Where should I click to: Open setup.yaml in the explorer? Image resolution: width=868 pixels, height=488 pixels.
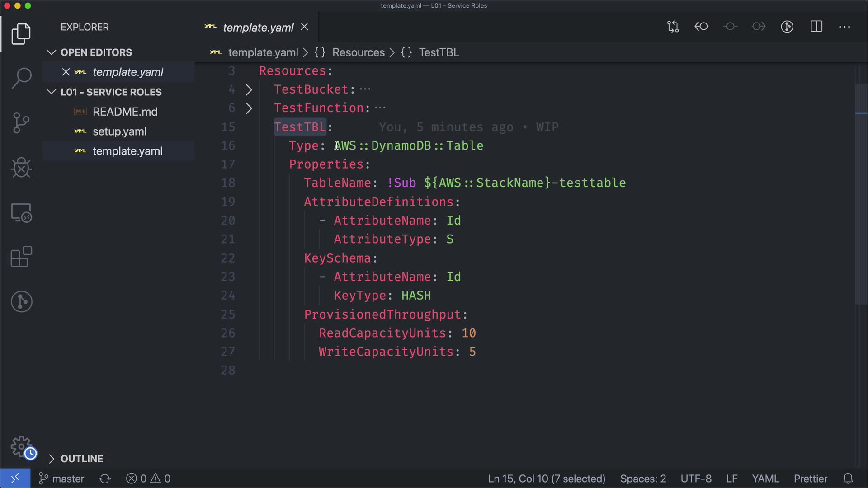coord(119,131)
